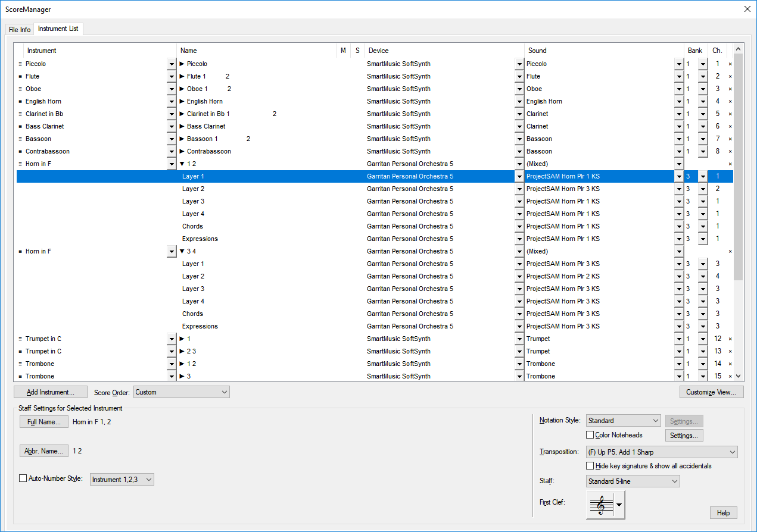
Task: Open the Transposition dropdown
Action: pyautogui.click(x=661, y=452)
